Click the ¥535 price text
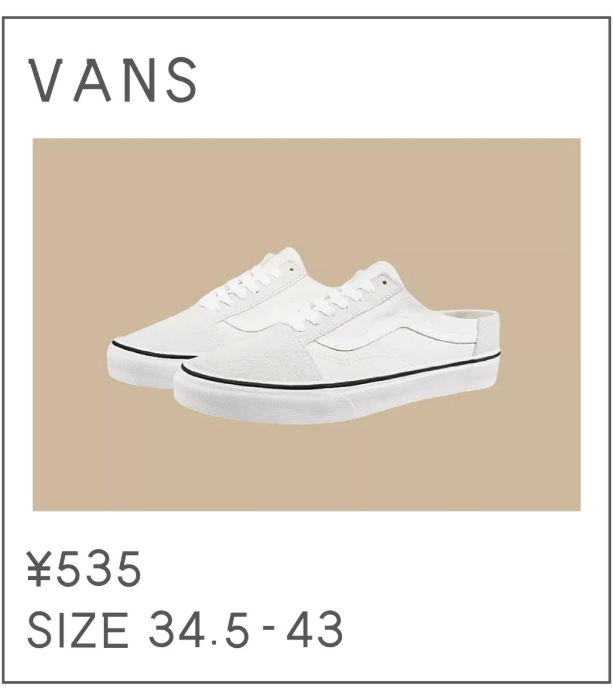Image resolution: width=613 pixels, height=700 pixels. (x=83, y=570)
